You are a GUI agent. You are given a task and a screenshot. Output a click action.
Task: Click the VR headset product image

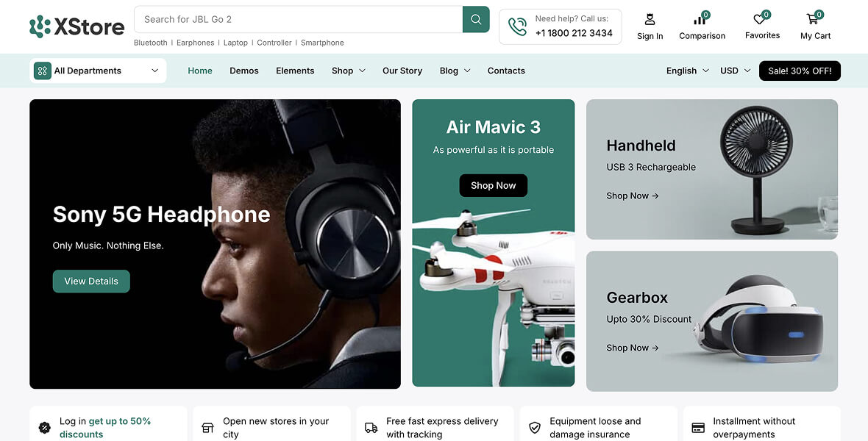[758, 320]
